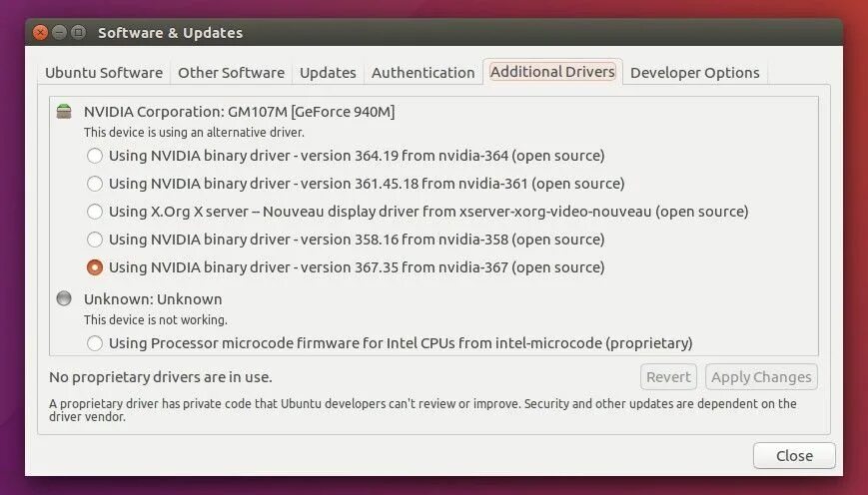868x495 pixels.
Task: Click the red window close button
Action: point(40,33)
